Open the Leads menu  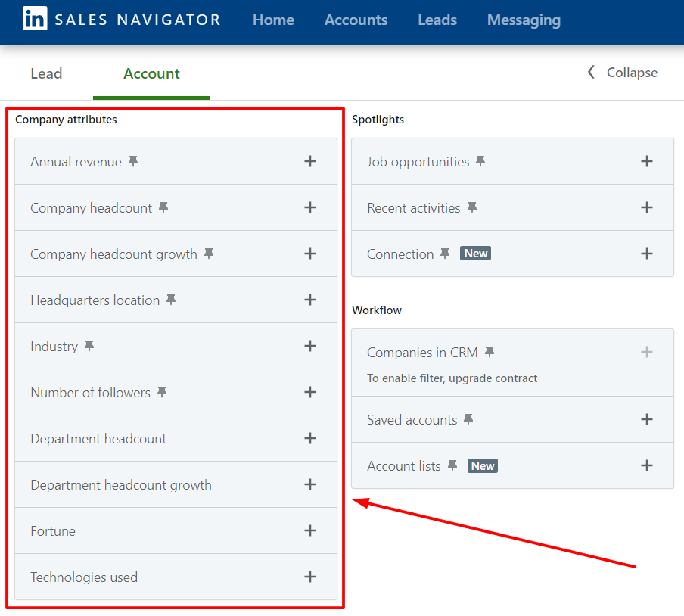coord(437,20)
